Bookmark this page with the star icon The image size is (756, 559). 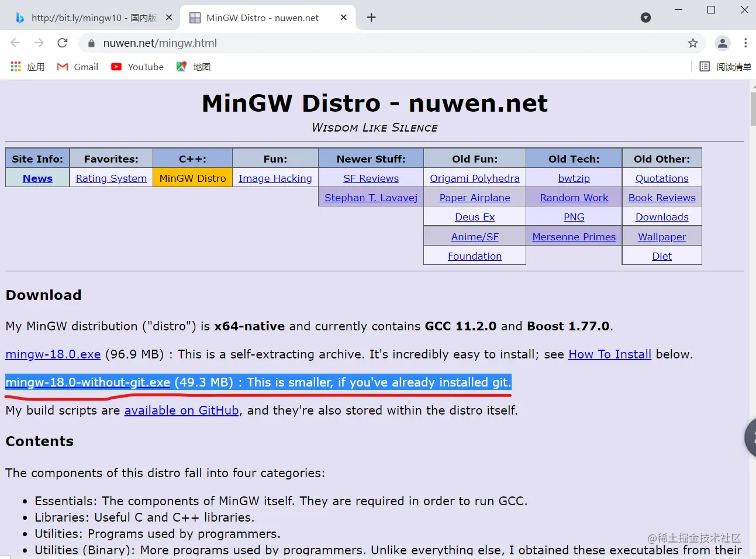(693, 43)
